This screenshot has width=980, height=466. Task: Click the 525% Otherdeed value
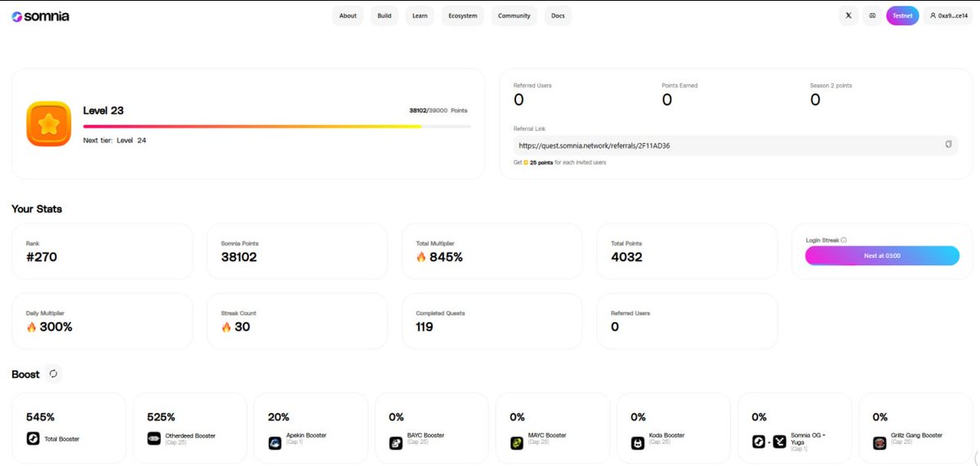[x=161, y=417]
